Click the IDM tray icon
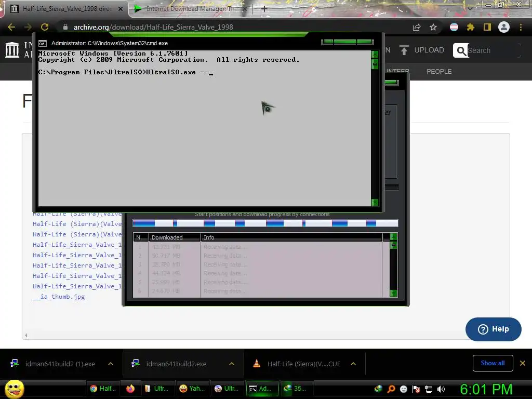 (x=378, y=389)
